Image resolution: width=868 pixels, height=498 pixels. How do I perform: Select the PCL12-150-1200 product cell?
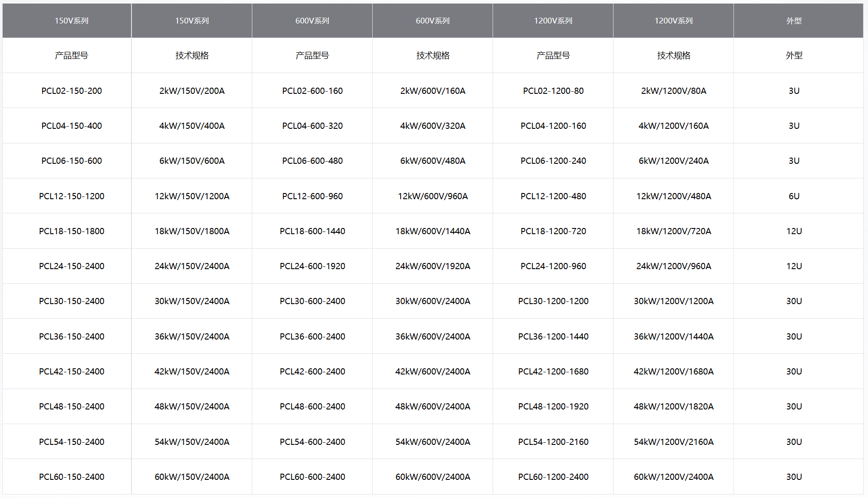coord(72,196)
